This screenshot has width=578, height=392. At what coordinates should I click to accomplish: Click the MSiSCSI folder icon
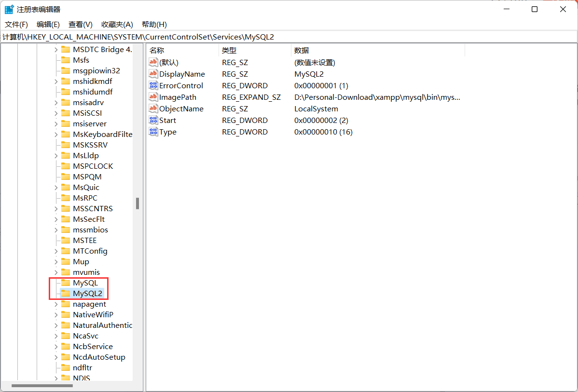[x=66, y=113]
